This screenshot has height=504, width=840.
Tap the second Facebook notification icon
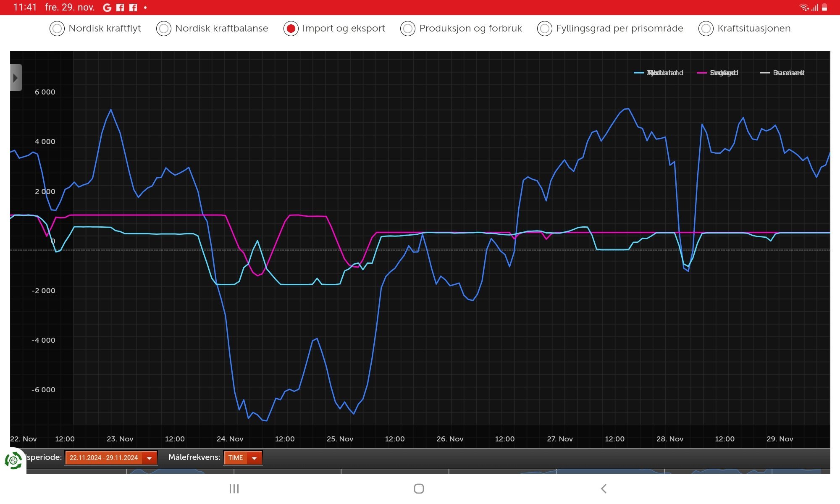point(133,8)
